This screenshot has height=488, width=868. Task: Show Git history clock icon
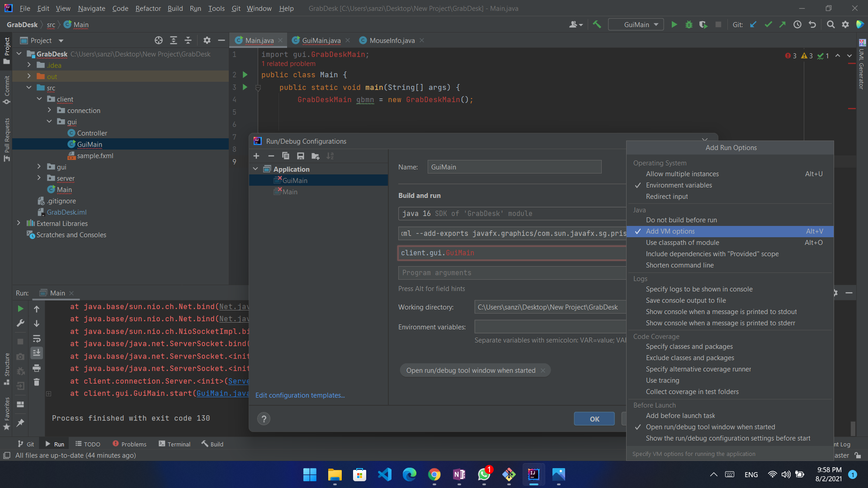(797, 25)
